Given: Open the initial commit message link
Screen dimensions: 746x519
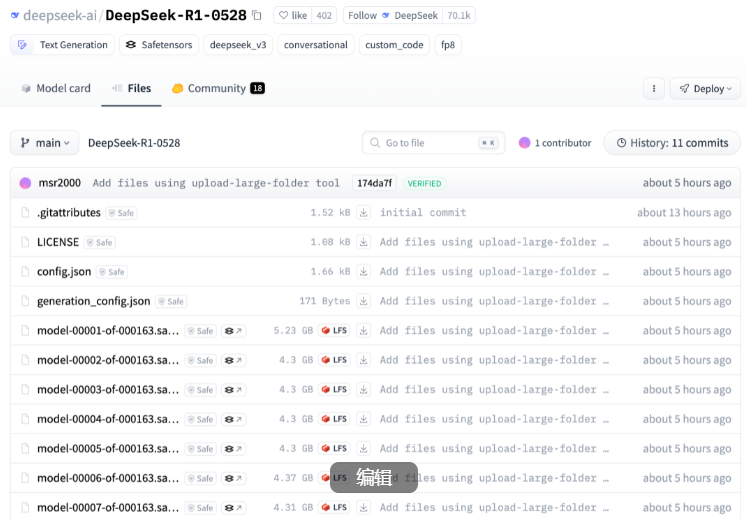Looking at the screenshot, I should coord(423,213).
